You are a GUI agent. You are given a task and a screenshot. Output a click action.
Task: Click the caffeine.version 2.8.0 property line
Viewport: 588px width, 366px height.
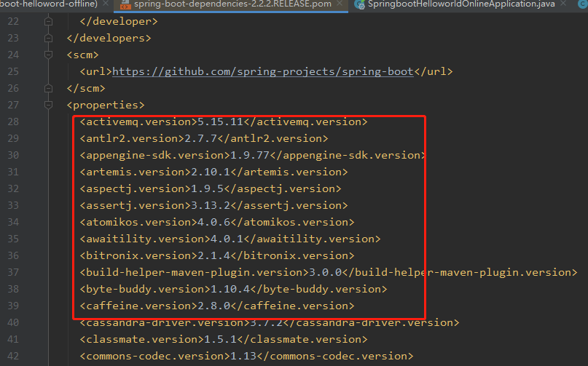pos(216,306)
